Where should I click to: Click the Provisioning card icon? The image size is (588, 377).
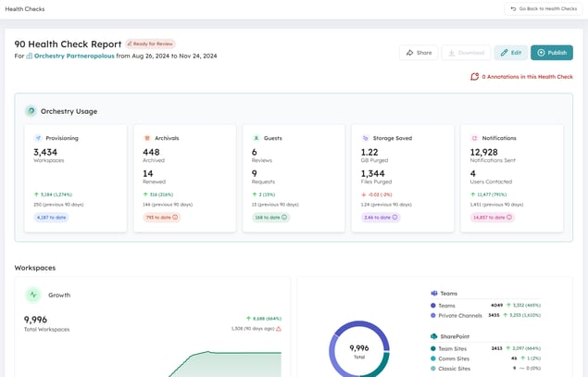tap(39, 138)
